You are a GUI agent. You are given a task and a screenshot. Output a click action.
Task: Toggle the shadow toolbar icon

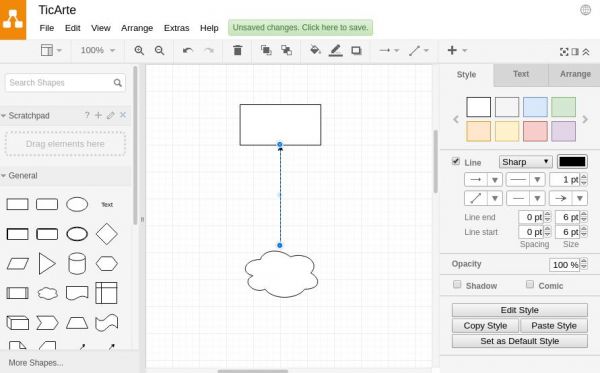pyautogui.click(x=356, y=50)
